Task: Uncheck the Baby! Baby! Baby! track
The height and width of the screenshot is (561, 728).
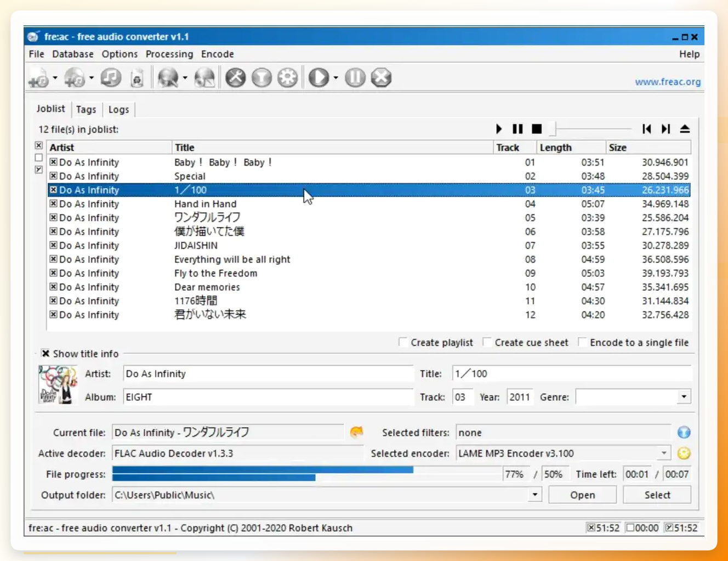Action: (53, 162)
